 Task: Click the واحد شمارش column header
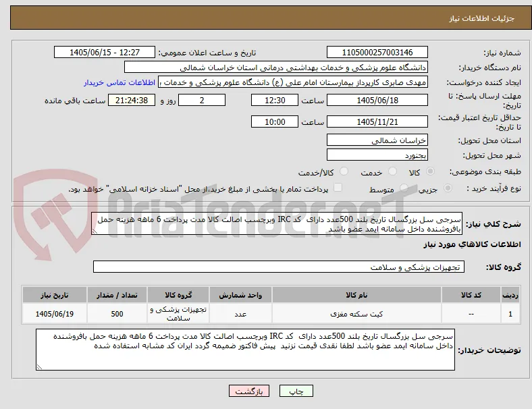pos(240,295)
